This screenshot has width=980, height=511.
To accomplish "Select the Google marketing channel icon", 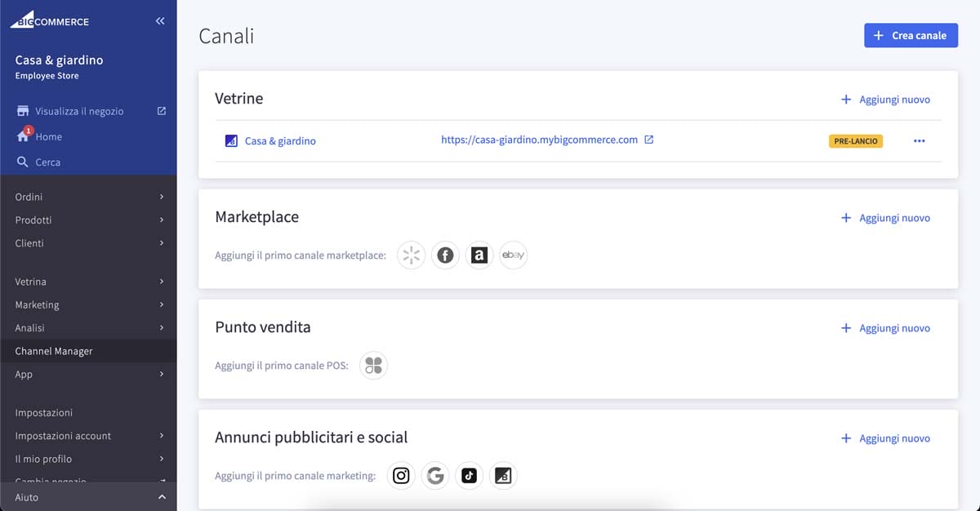I will 435,475.
